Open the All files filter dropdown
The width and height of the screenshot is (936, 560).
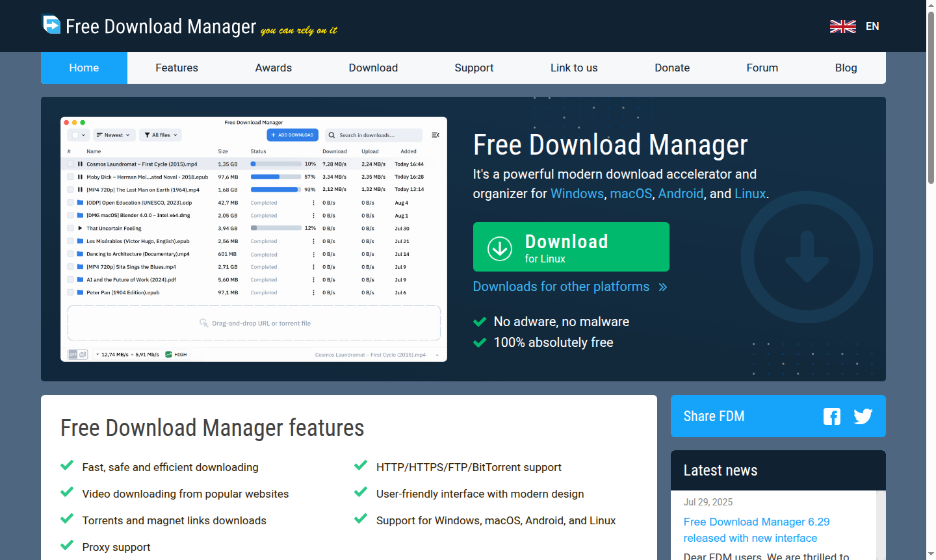click(x=160, y=134)
